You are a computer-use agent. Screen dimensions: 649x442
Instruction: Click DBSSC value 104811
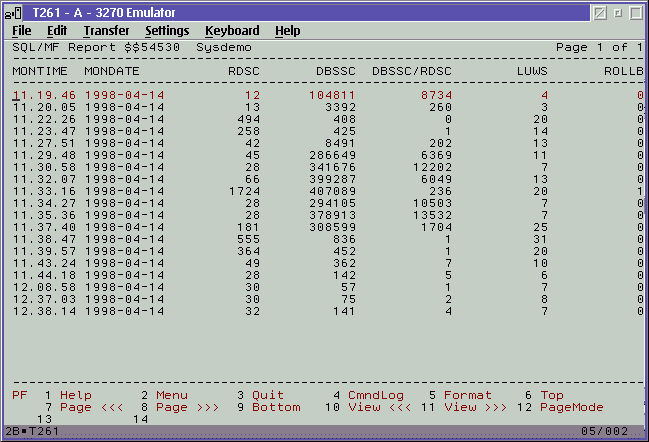pos(332,95)
